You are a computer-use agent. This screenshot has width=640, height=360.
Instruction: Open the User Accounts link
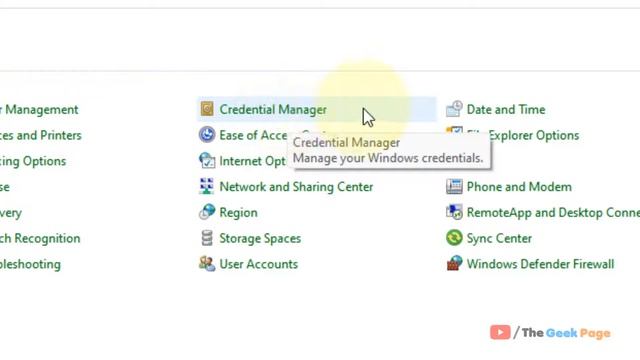coord(259,264)
